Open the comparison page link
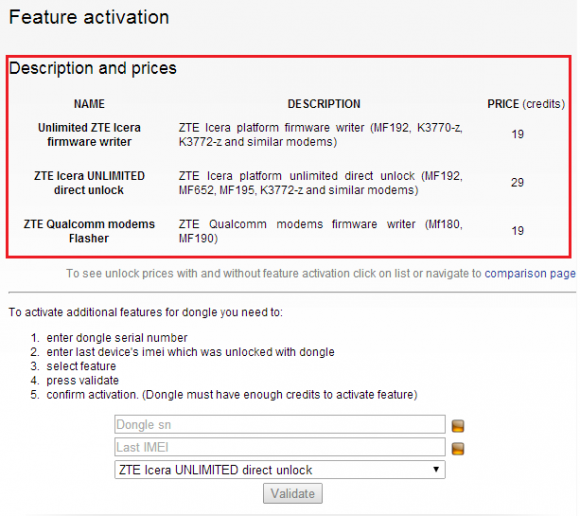This screenshot has height=516, width=580. click(x=530, y=273)
